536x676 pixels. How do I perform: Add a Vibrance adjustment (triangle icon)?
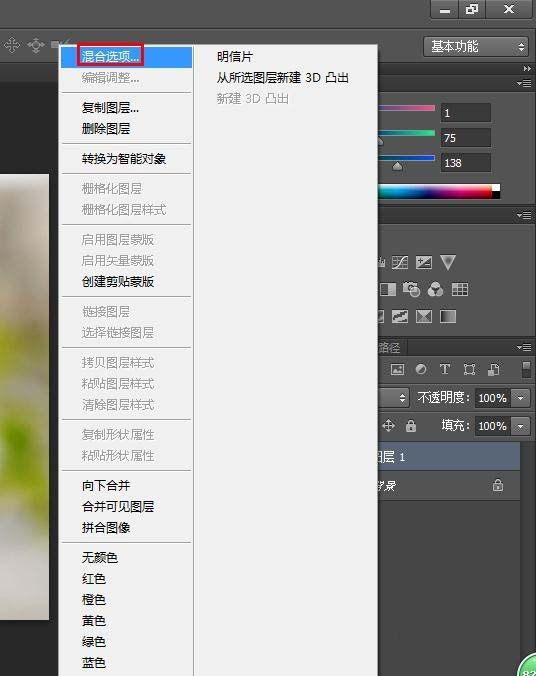[448, 262]
